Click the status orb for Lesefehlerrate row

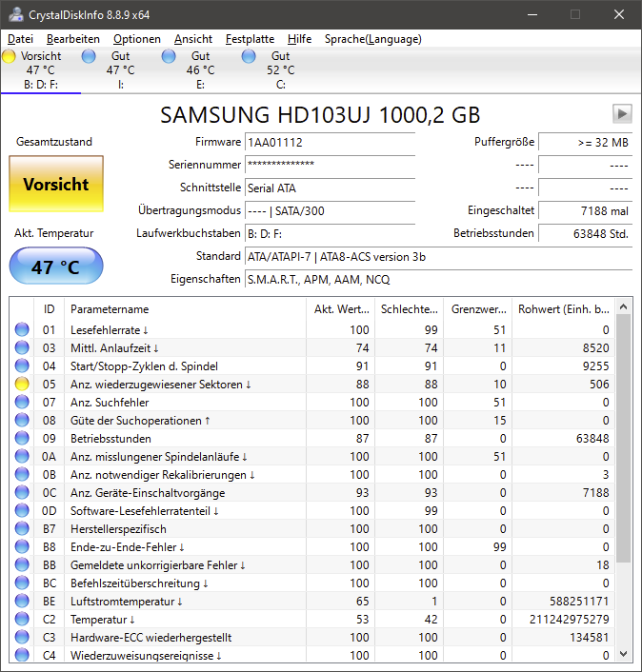(x=22, y=329)
